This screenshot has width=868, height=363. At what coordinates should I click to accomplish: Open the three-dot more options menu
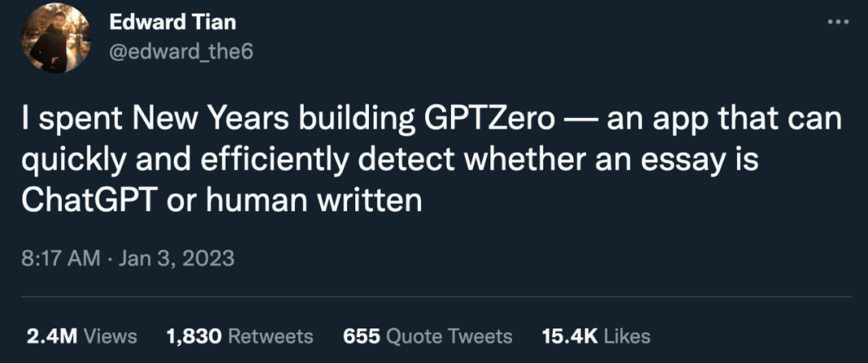837,22
